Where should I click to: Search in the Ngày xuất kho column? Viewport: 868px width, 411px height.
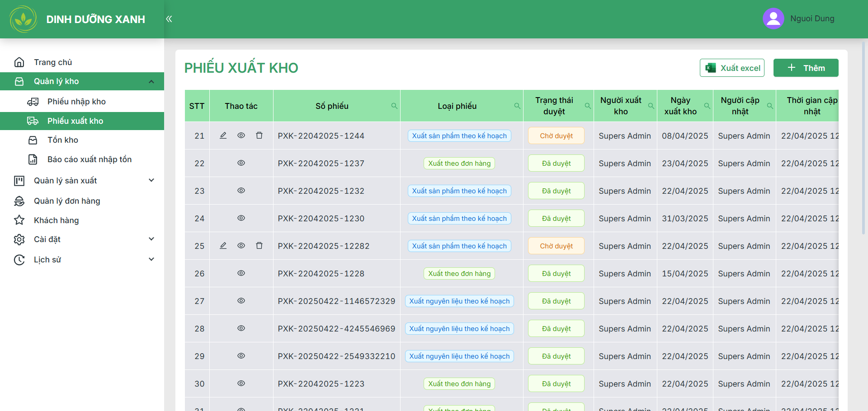707,106
